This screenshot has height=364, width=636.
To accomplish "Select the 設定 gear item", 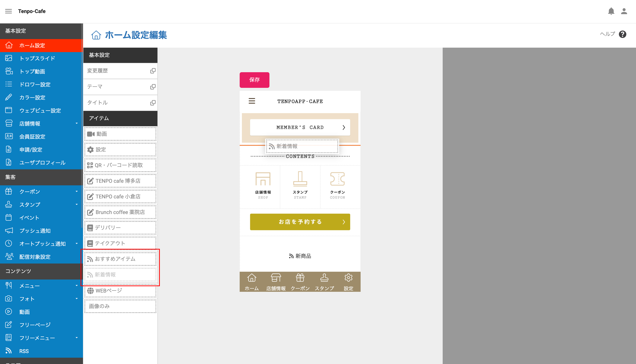I will (x=120, y=149).
